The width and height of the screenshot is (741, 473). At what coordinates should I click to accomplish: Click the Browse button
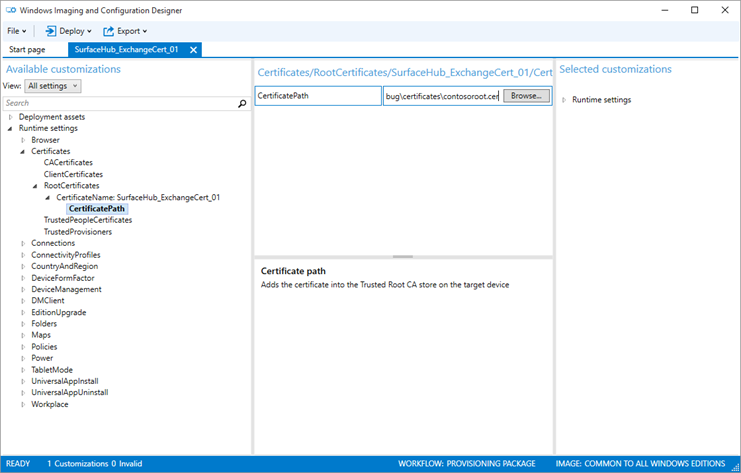[525, 96]
